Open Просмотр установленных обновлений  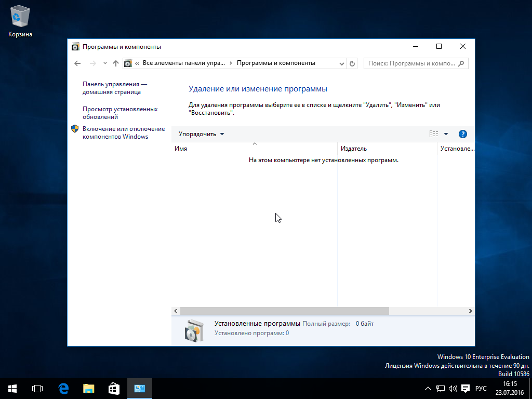pyautogui.click(x=121, y=113)
